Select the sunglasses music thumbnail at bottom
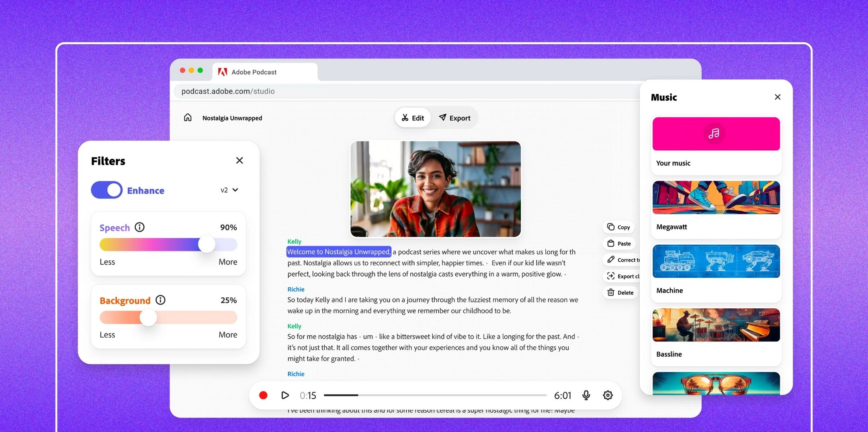868x432 pixels. [716, 383]
